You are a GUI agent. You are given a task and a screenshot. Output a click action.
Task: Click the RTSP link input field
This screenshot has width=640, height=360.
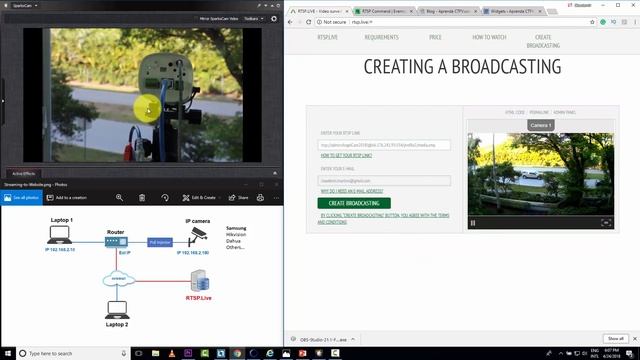pos(384,145)
